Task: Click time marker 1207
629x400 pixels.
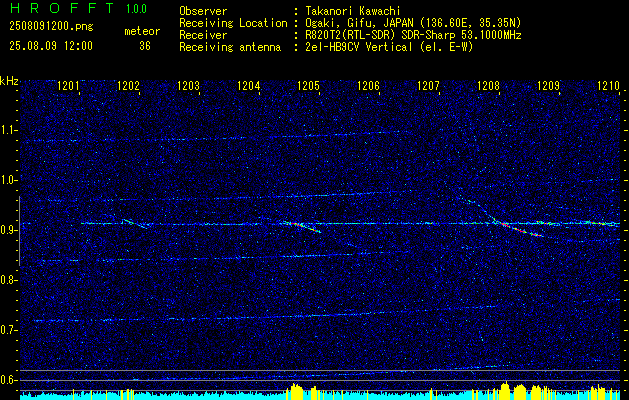Action: point(428,86)
